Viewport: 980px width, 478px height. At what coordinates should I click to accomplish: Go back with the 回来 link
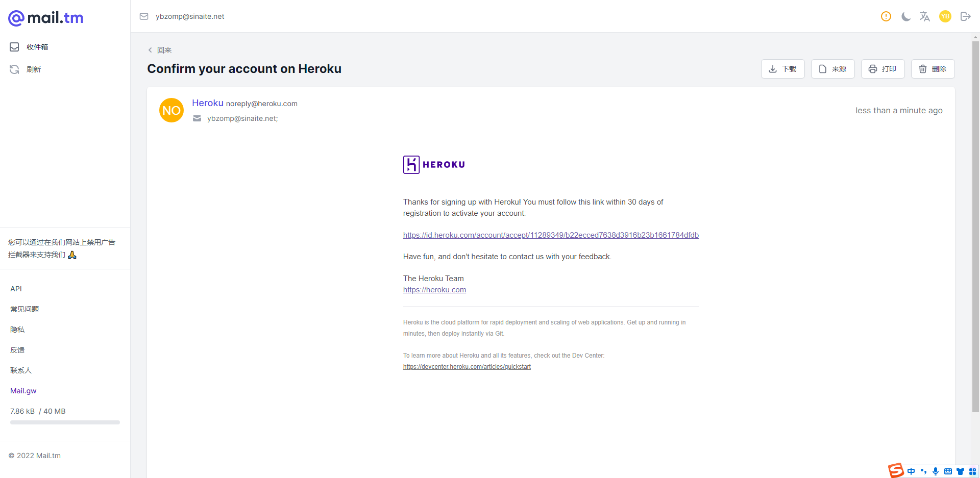click(160, 50)
